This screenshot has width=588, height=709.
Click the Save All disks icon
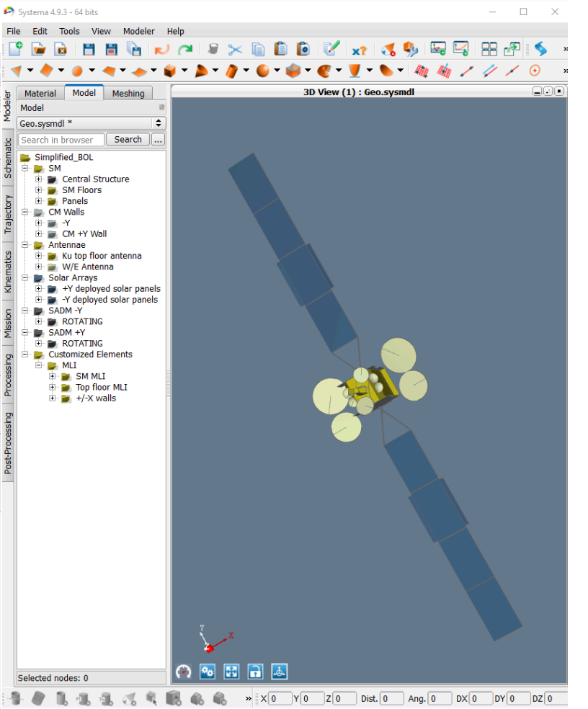tap(134, 49)
